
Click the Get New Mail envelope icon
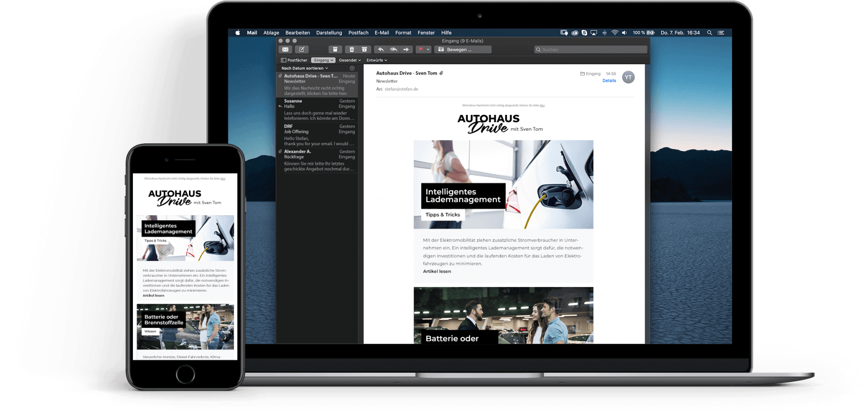[285, 50]
